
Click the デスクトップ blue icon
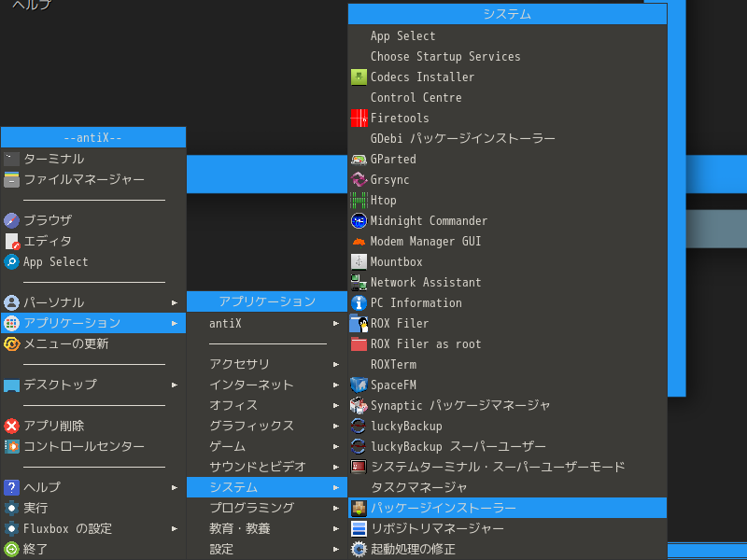(x=11, y=385)
